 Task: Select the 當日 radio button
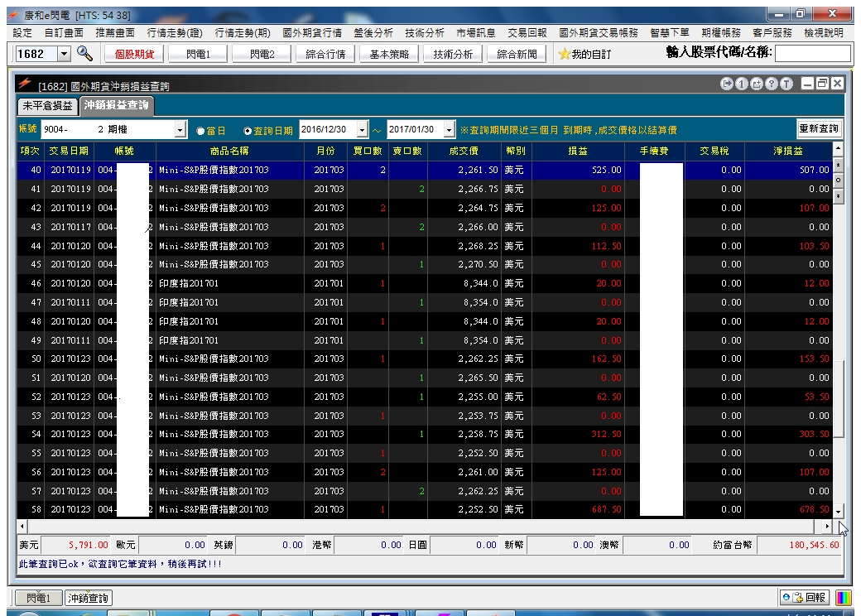[200, 131]
